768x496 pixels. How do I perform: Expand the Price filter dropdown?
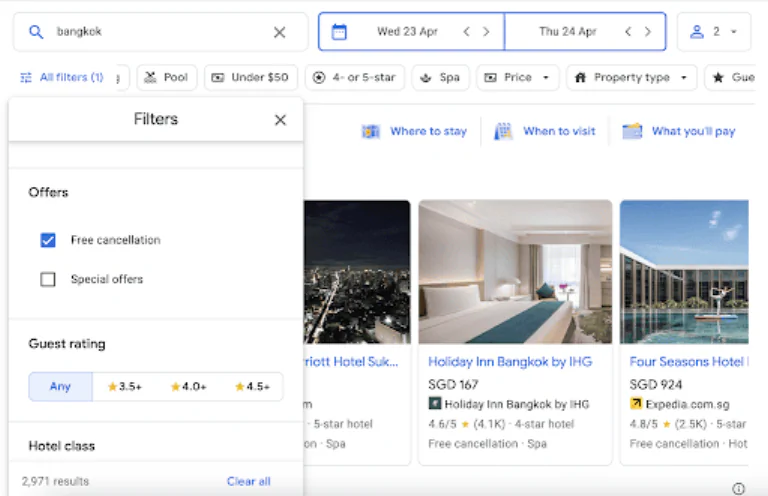click(518, 77)
